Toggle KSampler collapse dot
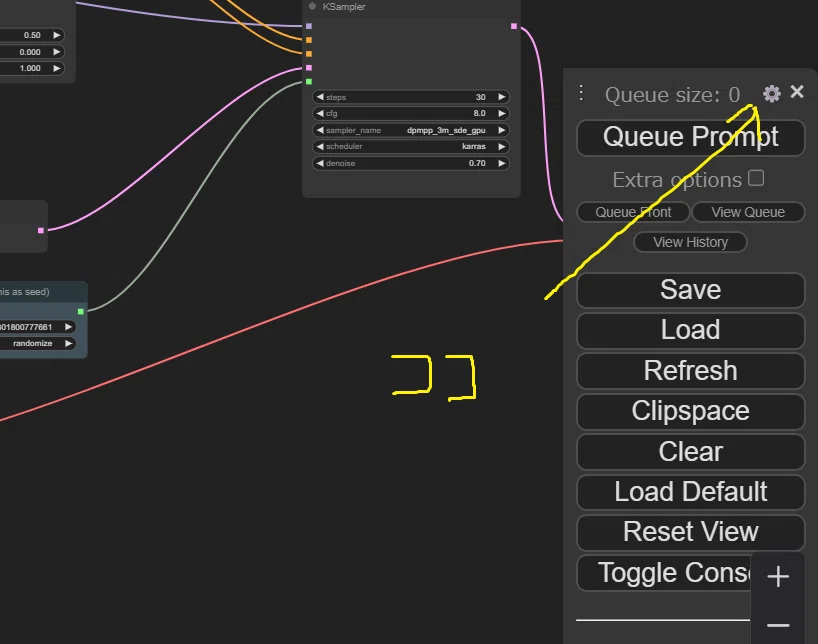 (312, 6)
